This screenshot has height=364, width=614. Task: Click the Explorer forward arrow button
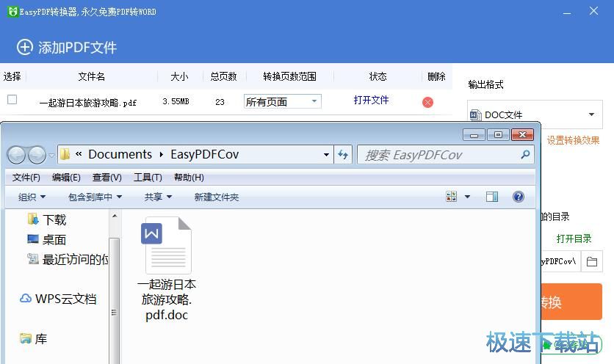(37, 155)
